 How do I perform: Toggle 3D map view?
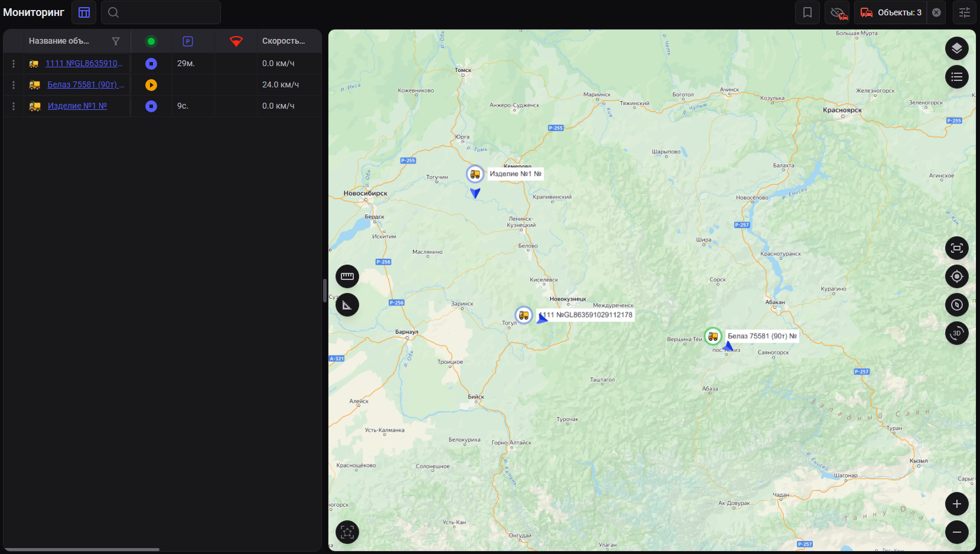coord(956,333)
